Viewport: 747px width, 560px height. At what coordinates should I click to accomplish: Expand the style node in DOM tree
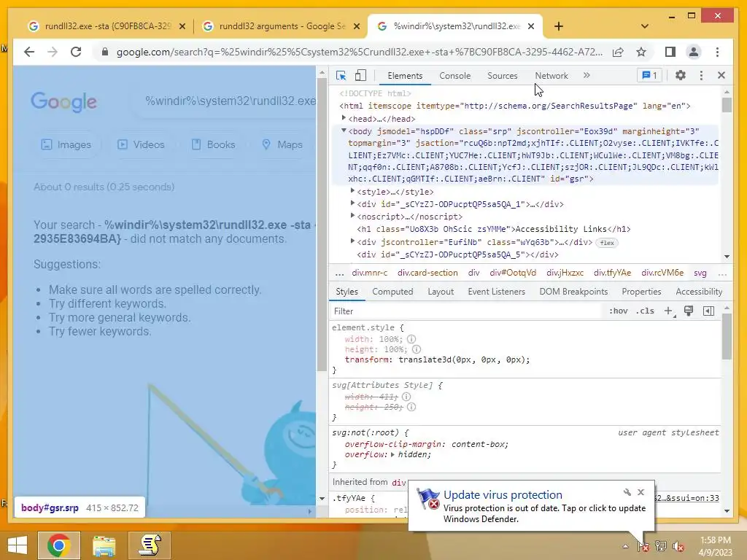click(x=352, y=190)
